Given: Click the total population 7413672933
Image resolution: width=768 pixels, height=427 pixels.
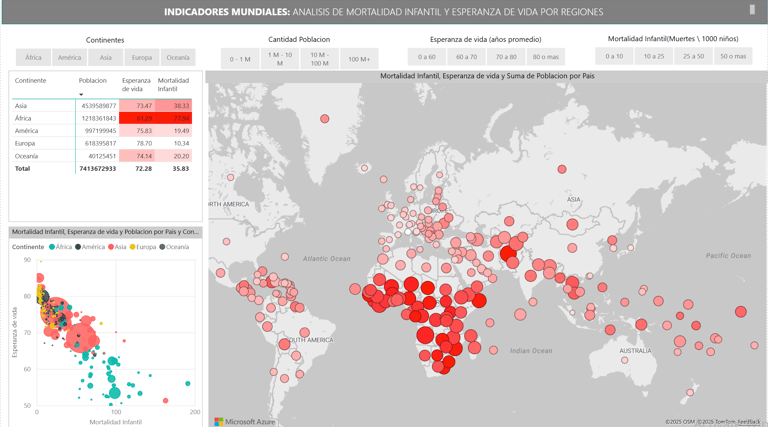Looking at the screenshot, I should pos(97,168).
